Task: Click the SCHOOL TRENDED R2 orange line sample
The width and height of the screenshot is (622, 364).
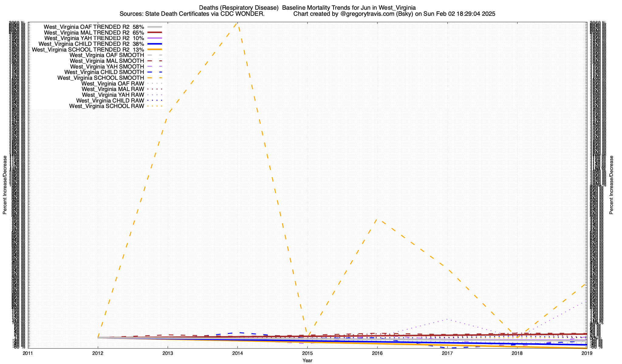Action: point(155,49)
